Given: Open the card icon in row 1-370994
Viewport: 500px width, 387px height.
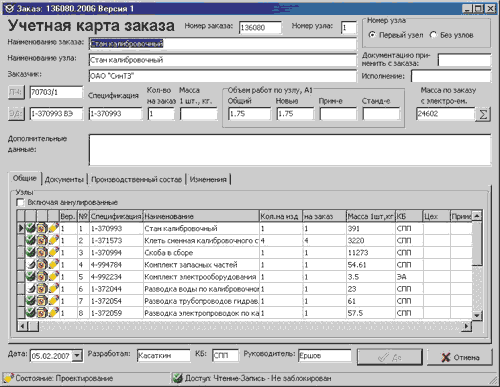Looking at the screenshot, I should [x=42, y=252].
